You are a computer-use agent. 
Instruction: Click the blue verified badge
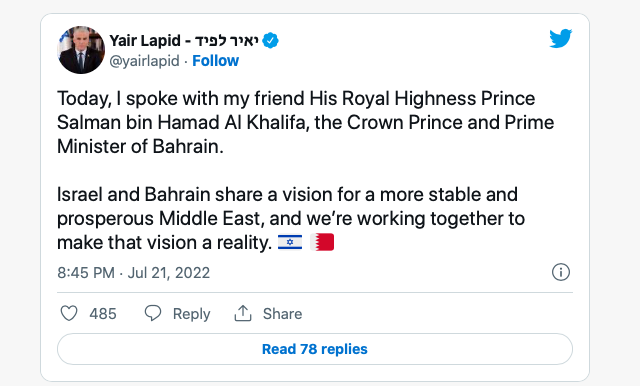(x=270, y=41)
